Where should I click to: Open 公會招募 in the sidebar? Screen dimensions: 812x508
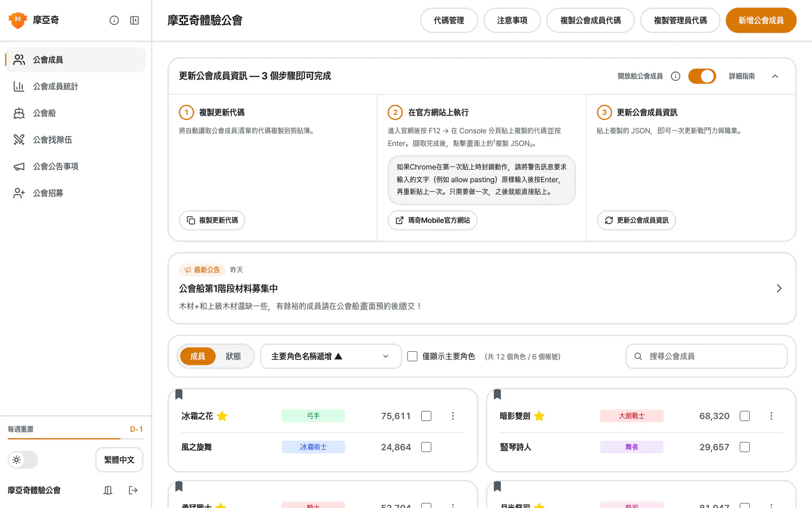pos(75,193)
